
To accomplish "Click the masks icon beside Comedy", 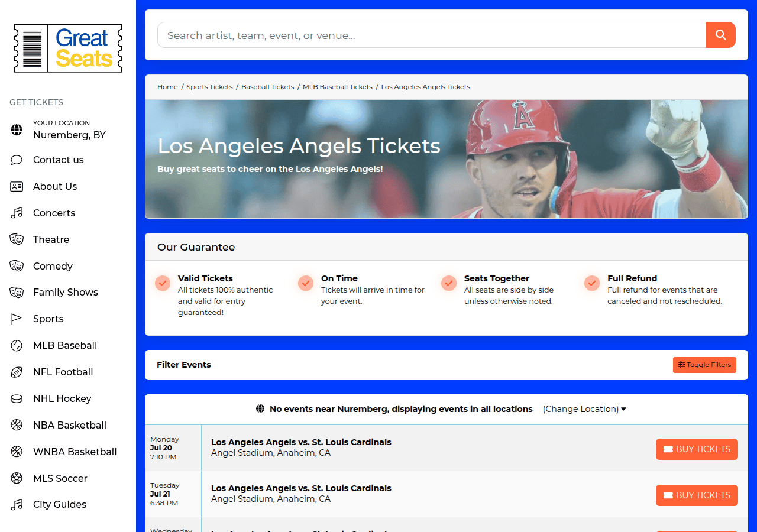I will 17,266.
